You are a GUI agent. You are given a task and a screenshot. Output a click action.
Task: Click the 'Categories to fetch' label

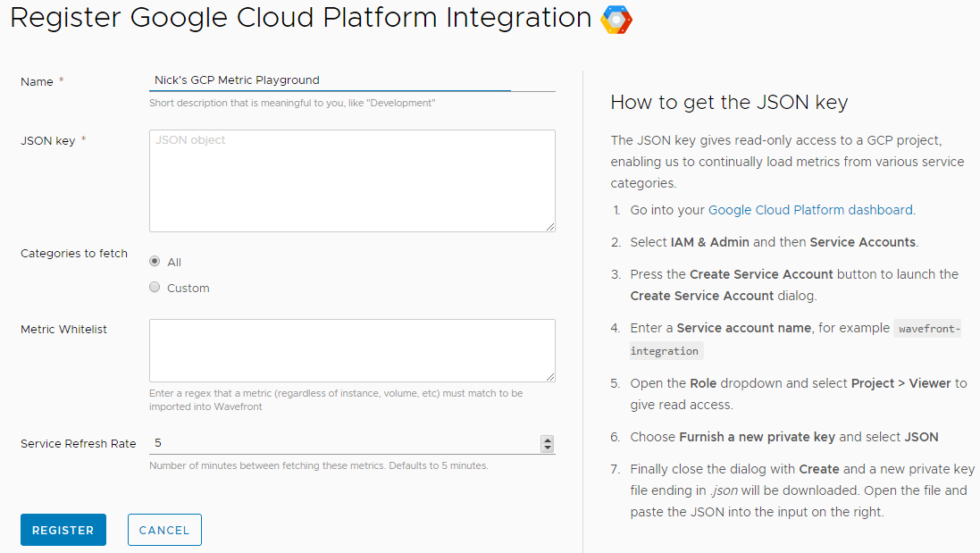point(74,253)
